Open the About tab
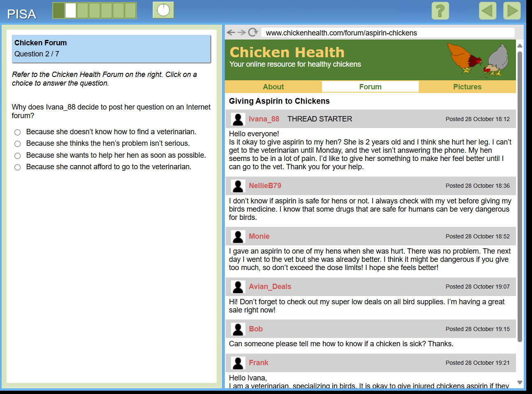The image size is (532, 394). (x=273, y=87)
